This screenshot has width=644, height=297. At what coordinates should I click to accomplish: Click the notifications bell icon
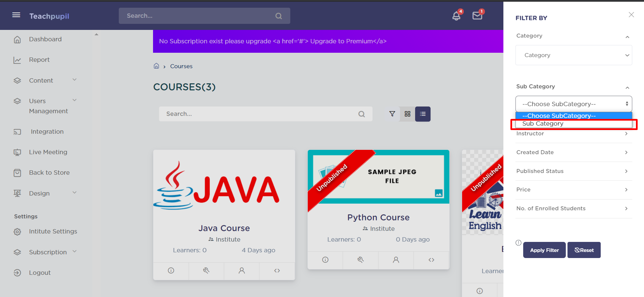pyautogui.click(x=456, y=16)
